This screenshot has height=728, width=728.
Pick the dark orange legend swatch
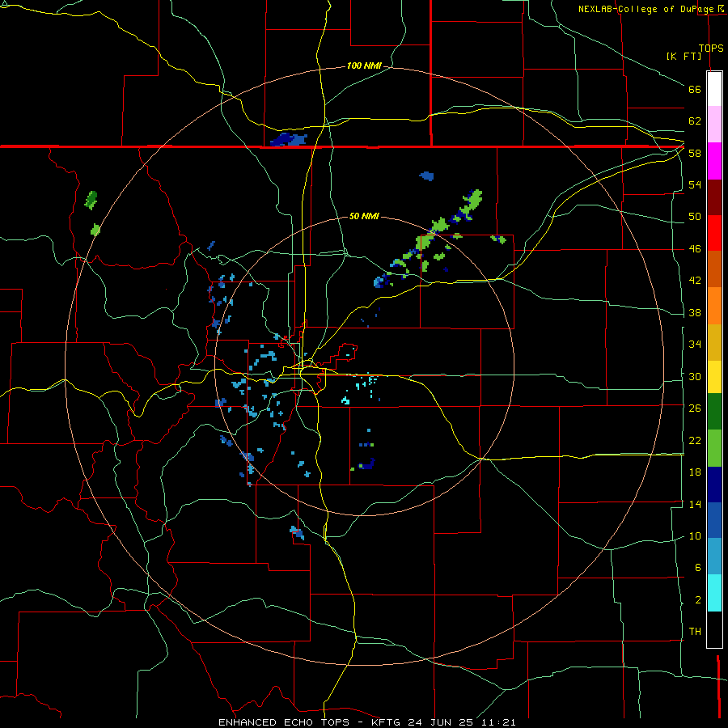coord(714,269)
